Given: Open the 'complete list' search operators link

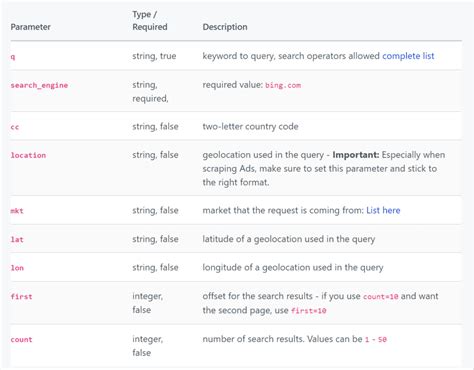Looking at the screenshot, I should [408, 56].
